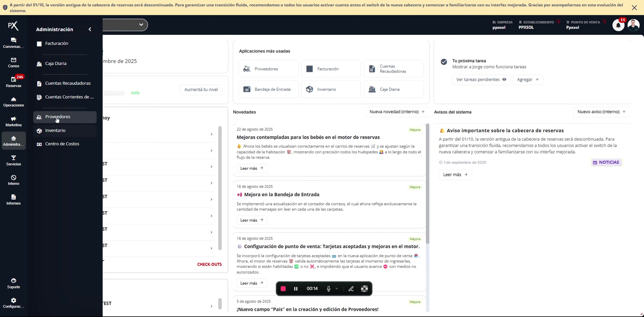Open Informes in sidebar

(13, 200)
